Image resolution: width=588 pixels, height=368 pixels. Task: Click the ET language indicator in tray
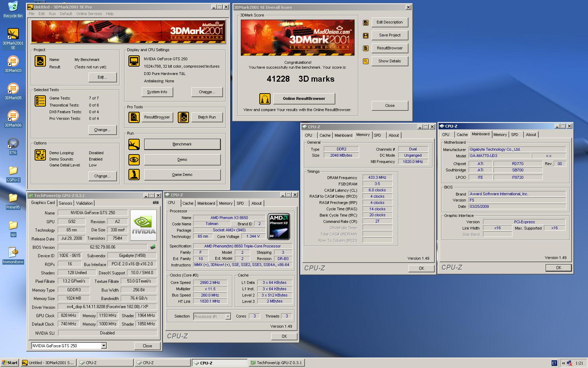[554, 363]
